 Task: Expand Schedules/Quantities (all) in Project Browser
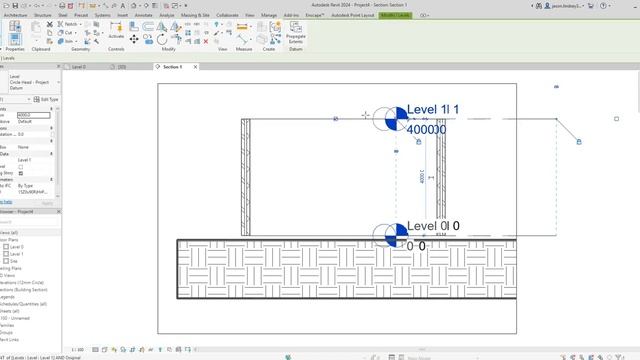click(23, 304)
